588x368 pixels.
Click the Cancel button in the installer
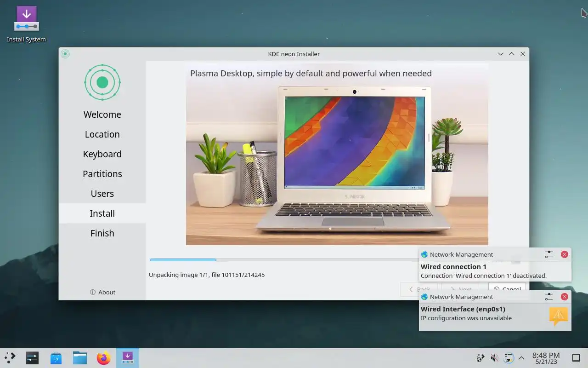(507, 289)
